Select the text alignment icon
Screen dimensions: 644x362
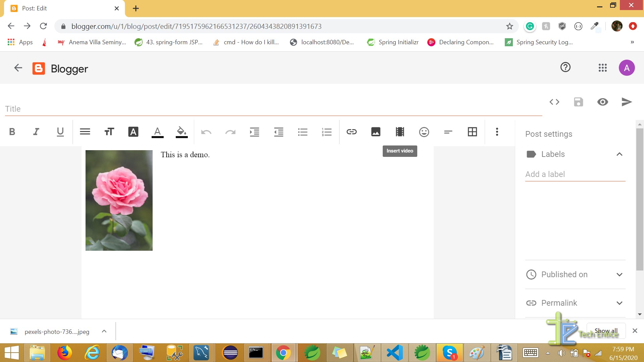[85, 131]
